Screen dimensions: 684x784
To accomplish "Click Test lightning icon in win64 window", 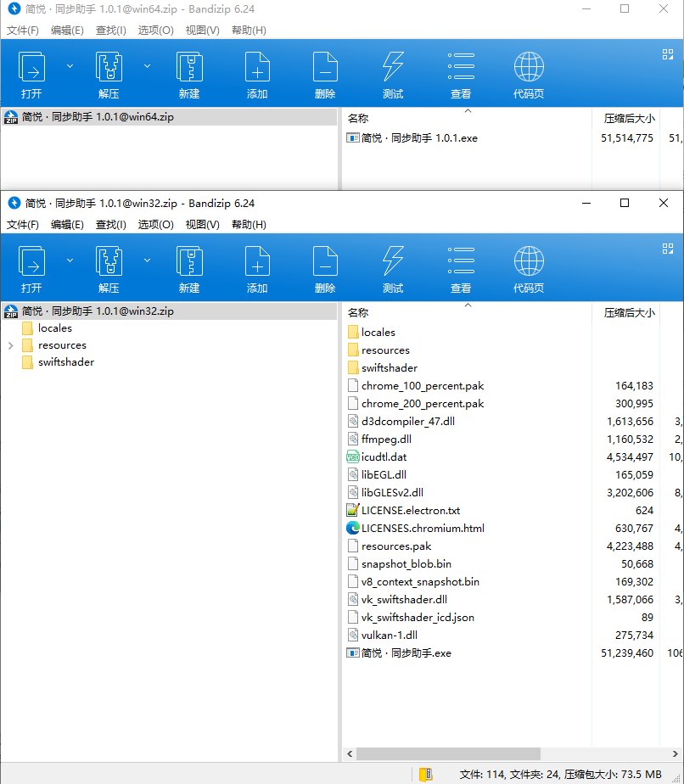I will click(393, 66).
